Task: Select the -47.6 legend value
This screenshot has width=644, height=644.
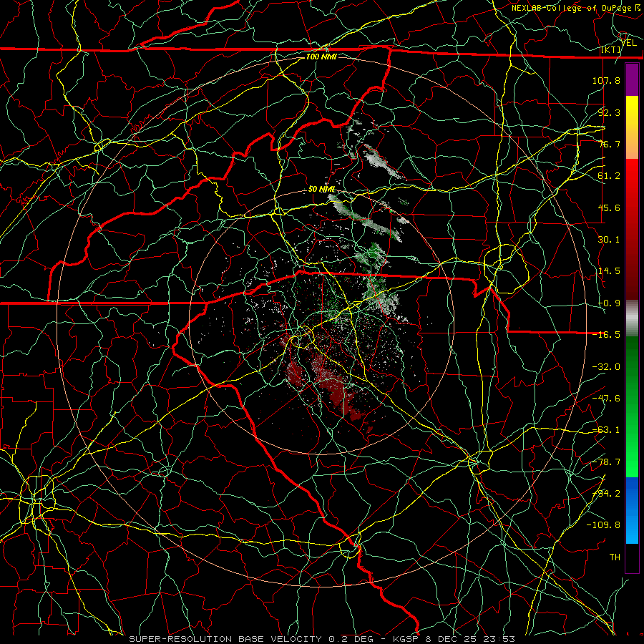Action: [x=606, y=399]
